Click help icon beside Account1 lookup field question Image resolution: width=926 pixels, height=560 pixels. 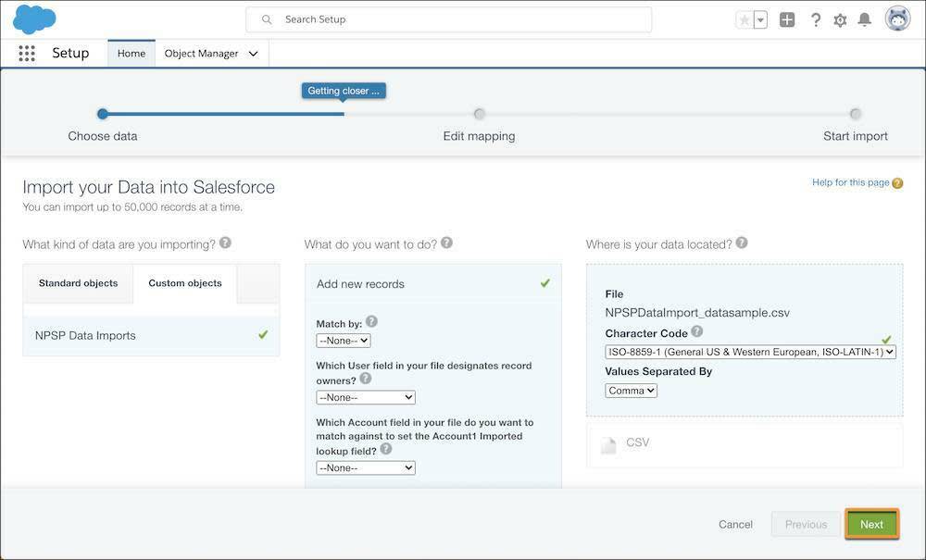(x=385, y=449)
